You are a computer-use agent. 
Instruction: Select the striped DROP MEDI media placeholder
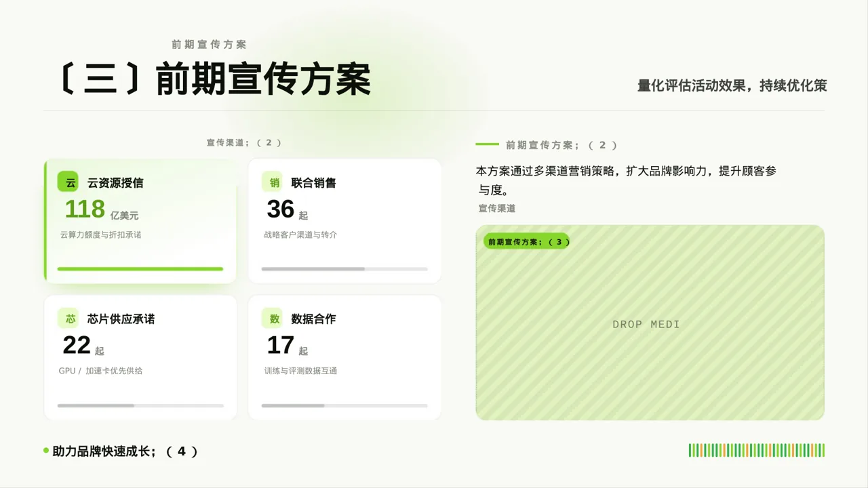650,323
